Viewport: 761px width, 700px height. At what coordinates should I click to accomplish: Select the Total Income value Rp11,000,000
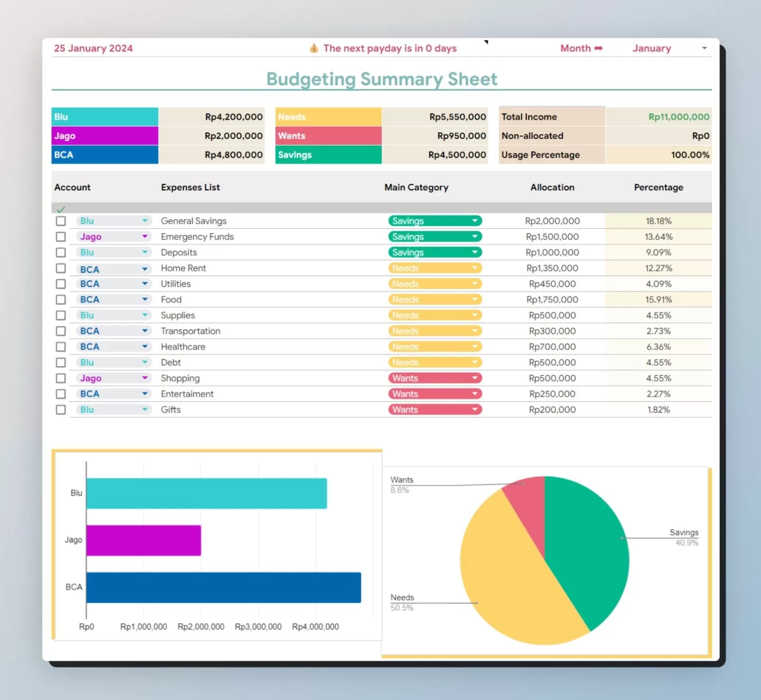click(x=678, y=117)
